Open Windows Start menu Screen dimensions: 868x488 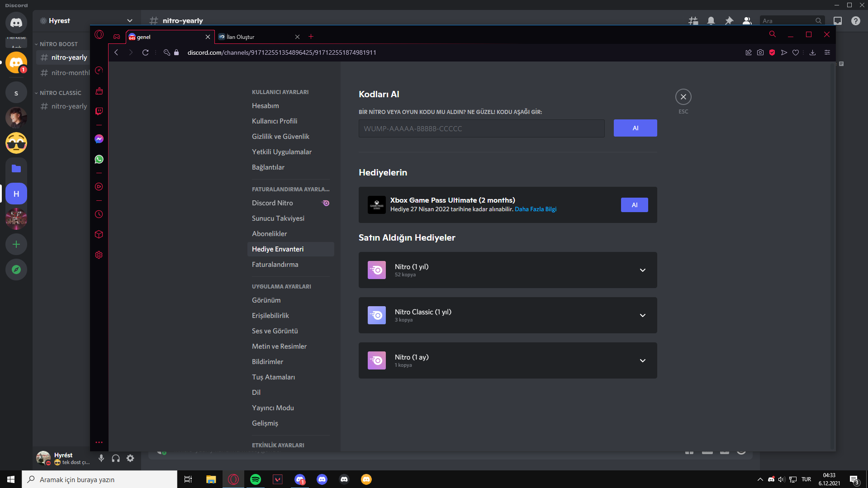[x=11, y=479]
